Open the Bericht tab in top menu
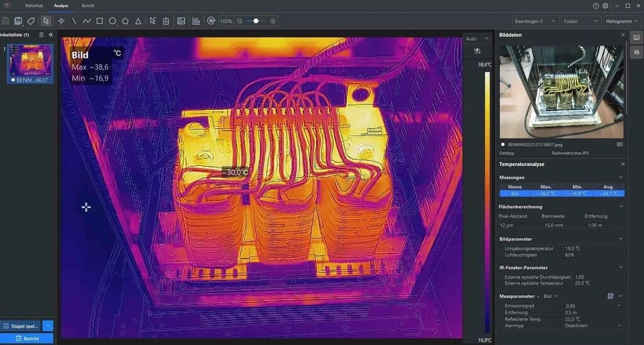This screenshot has height=345, width=644. click(88, 6)
